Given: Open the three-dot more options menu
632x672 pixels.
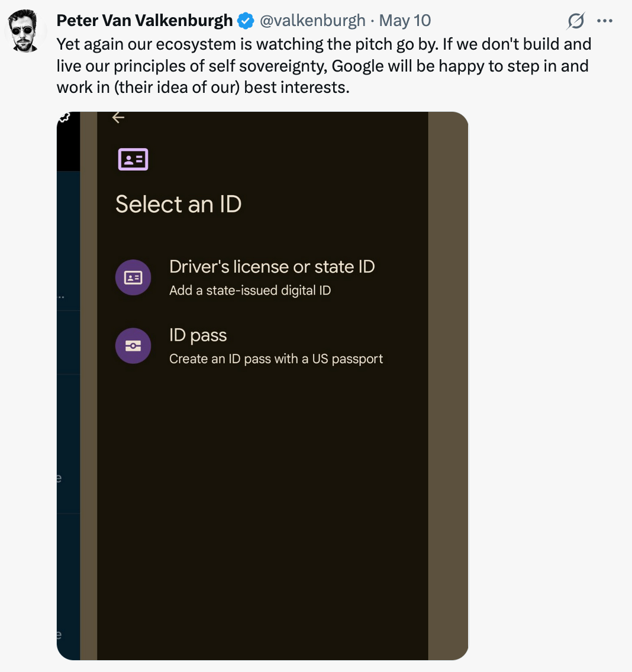Looking at the screenshot, I should (605, 21).
